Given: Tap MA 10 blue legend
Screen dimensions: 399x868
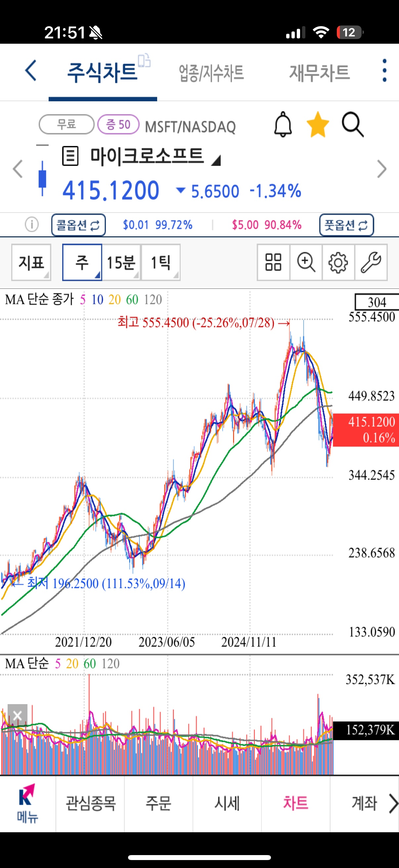Looking at the screenshot, I should tap(97, 300).
